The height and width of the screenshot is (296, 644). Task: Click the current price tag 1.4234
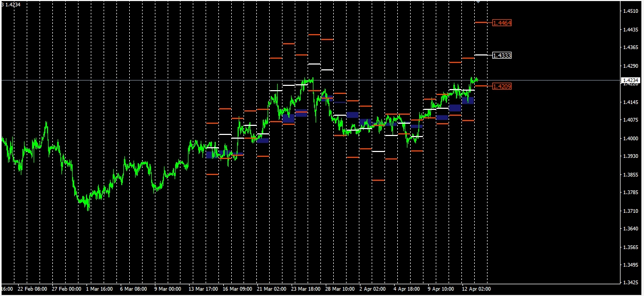631,80
